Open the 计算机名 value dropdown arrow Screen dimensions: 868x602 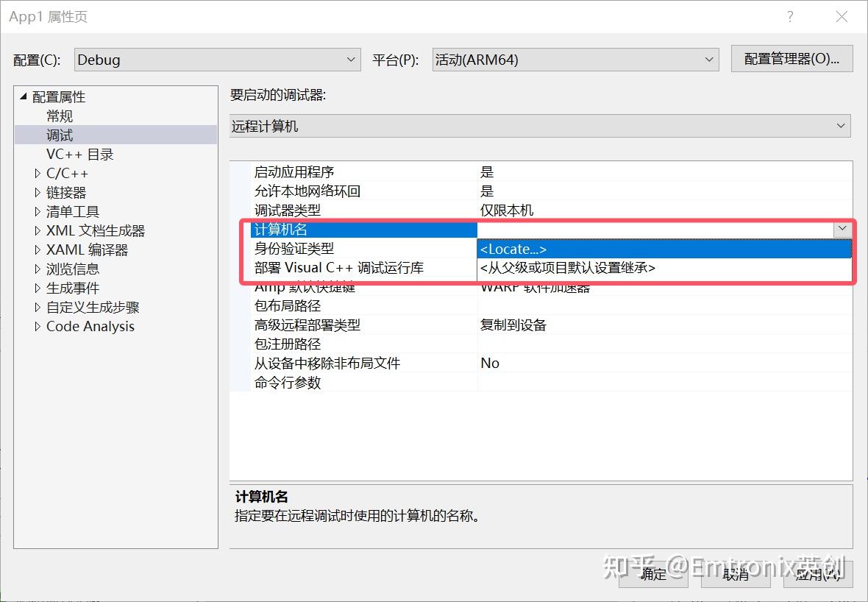[x=841, y=229]
